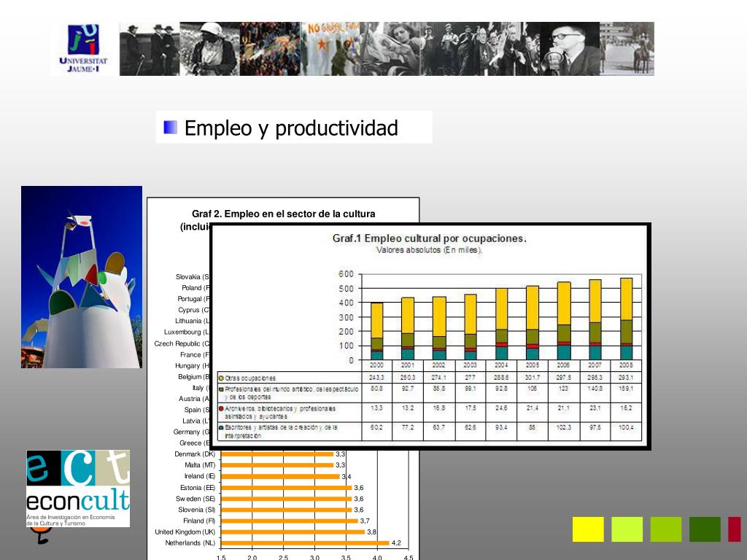Image resolution: width=747 pixels, height=560 pixels.
Task: Pick the red rectangle at the bottom right edge
Action: (x=734, y=529)
